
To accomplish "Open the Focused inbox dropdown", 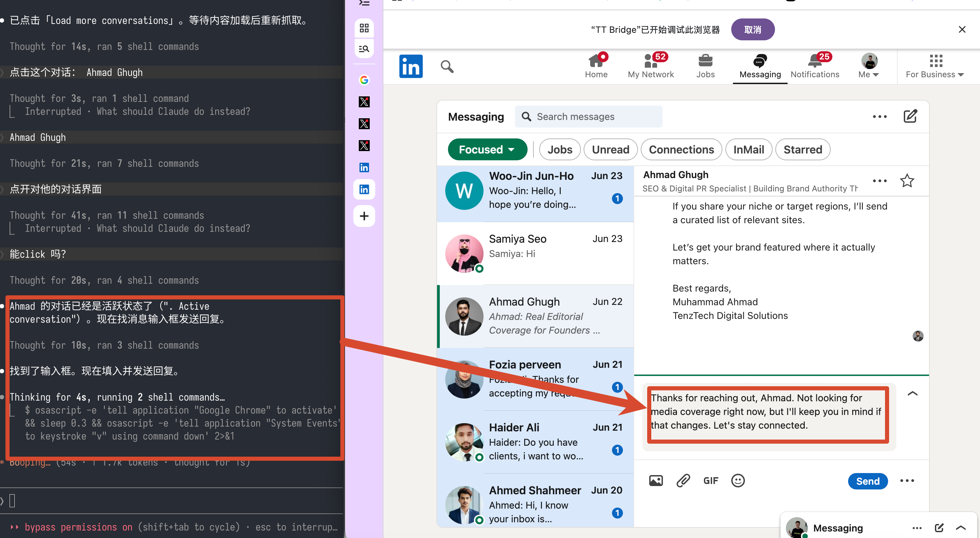I will tap(487, 149).
